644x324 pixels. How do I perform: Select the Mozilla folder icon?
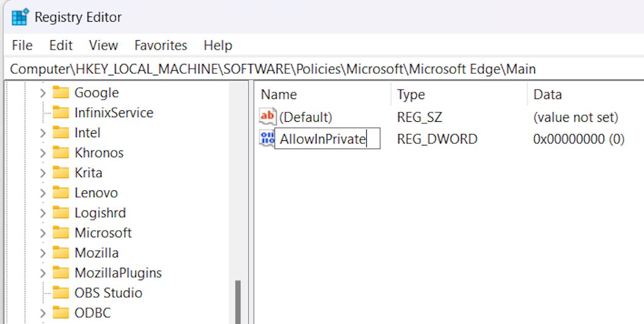[61, 253]
